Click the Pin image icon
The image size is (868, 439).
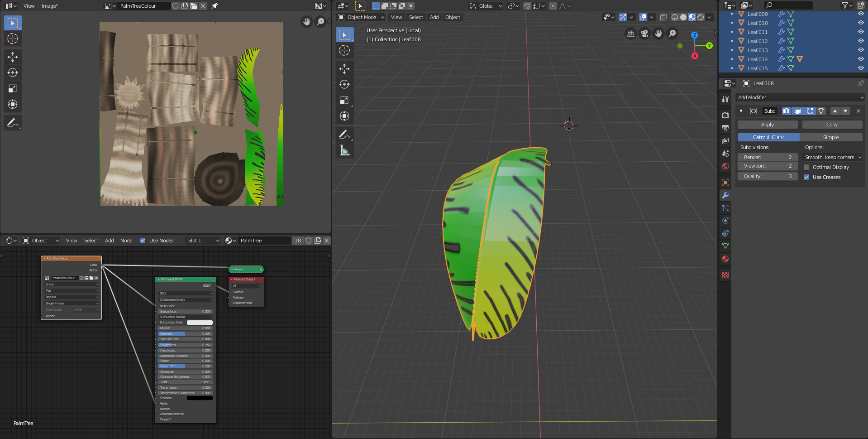(215, 6)
